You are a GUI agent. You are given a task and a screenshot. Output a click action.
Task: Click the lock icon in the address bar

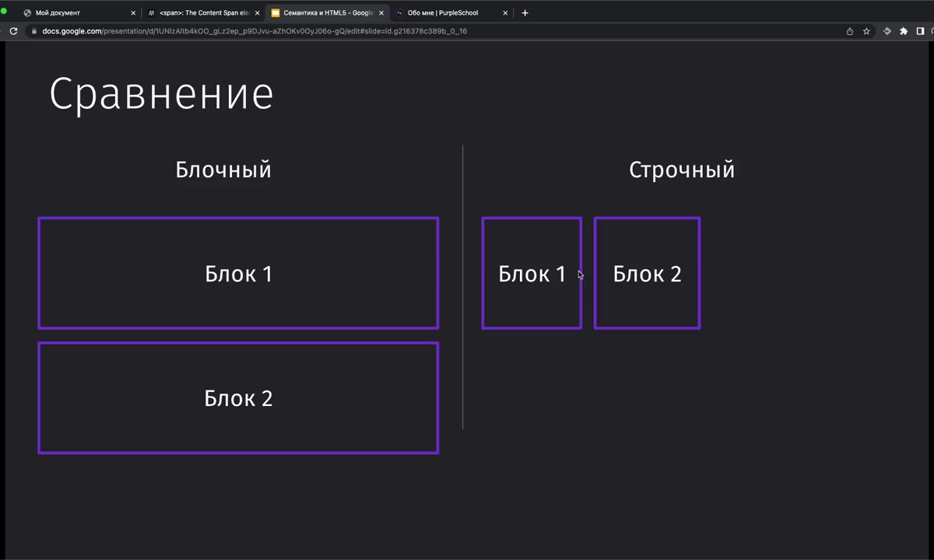coord(33,31)
